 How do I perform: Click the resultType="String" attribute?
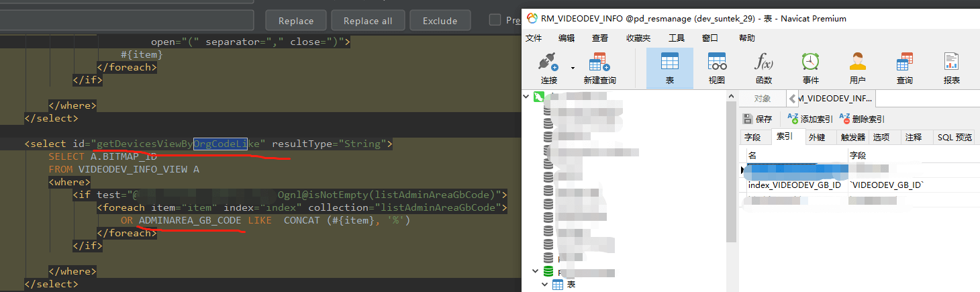pos(329,144)
